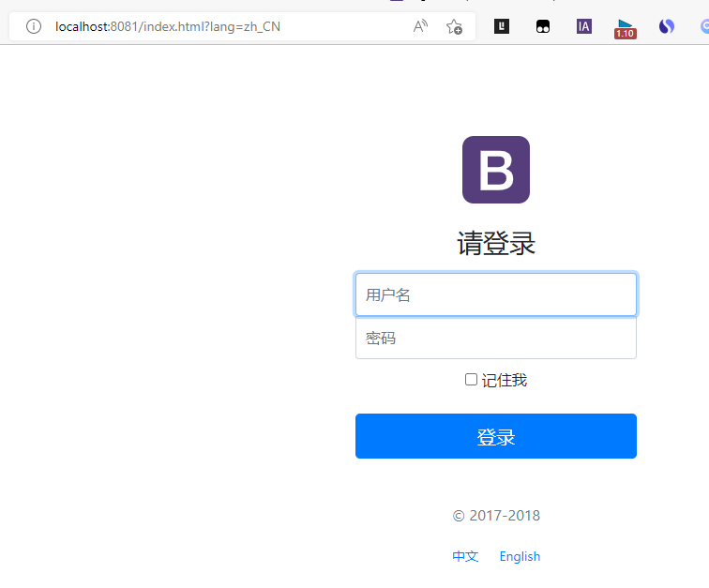The image size is (709, 588).
Task: Click the address bar URL text
Action: [168, 26]
